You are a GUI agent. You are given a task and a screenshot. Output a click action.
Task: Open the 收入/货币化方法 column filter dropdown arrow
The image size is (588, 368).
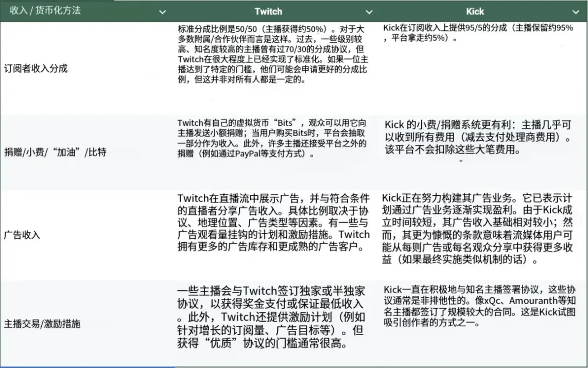coord(162,12)
